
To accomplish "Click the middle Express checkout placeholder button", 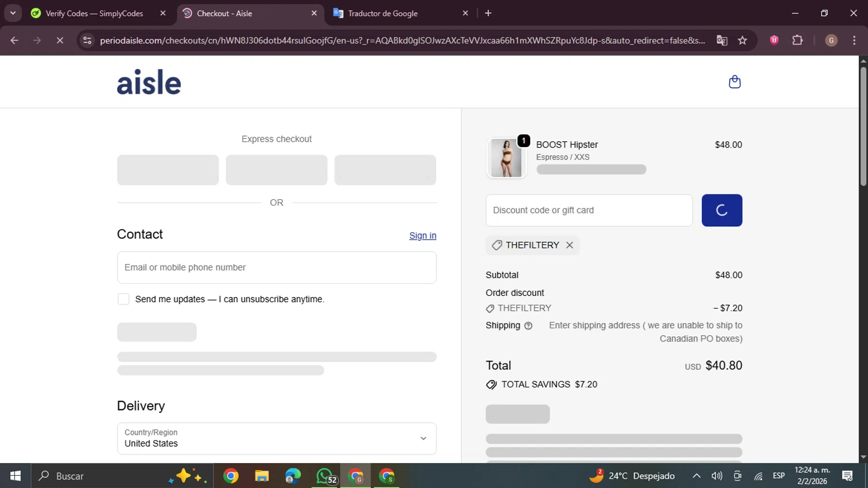I will coord(277,170).
